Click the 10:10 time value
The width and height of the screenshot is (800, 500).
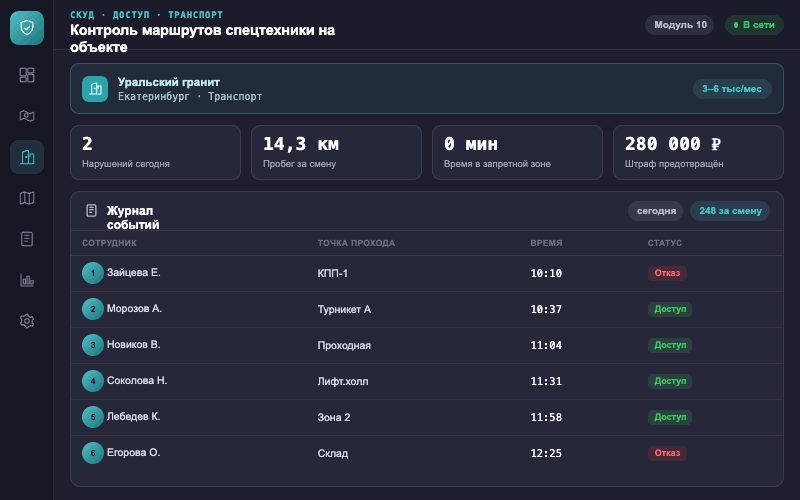coord(546,273)
